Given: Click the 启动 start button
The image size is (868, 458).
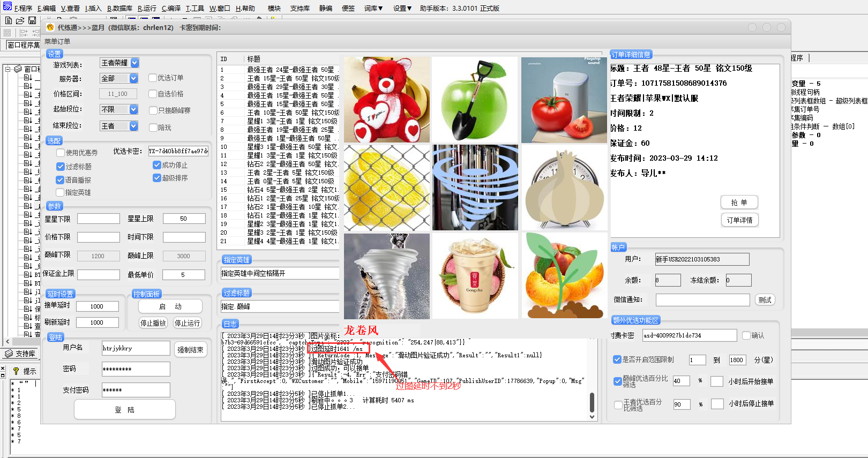Looking at the screenshot, I should click(x=170, y=306).
